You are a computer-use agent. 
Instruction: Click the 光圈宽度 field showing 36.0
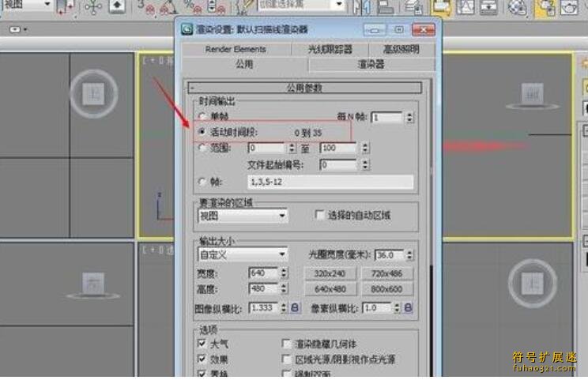click(x=390, y=255)
